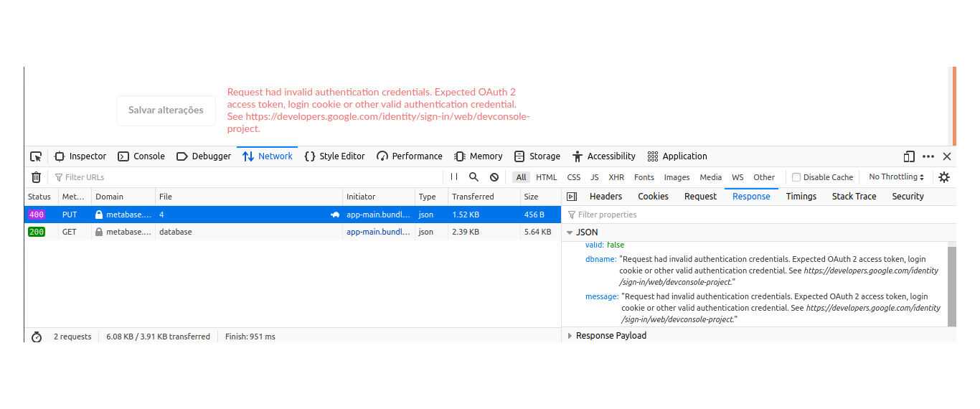Click the performance analysis stopwatch icon

point(37,337)
